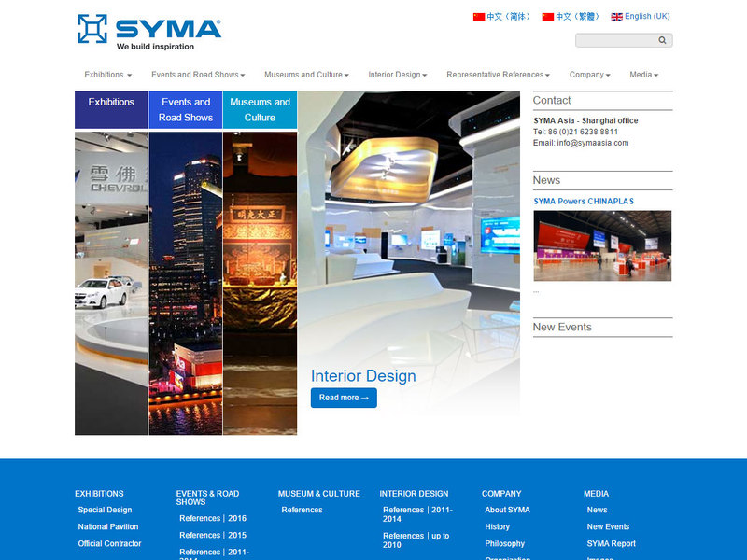
Task: Click the UK flag icon
Action: tap(617, 17)
